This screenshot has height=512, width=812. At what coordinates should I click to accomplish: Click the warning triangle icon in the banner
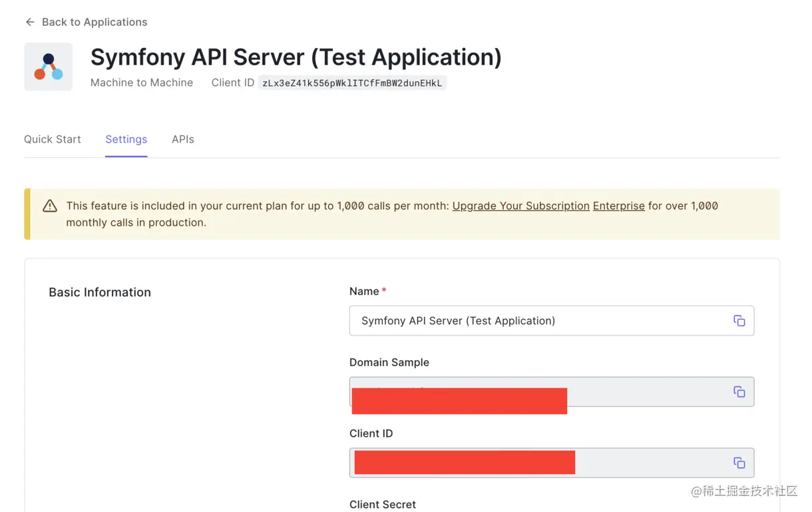[50, 206]
